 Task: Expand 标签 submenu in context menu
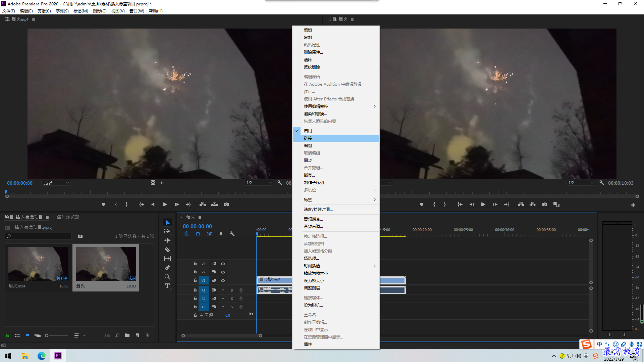336,199
